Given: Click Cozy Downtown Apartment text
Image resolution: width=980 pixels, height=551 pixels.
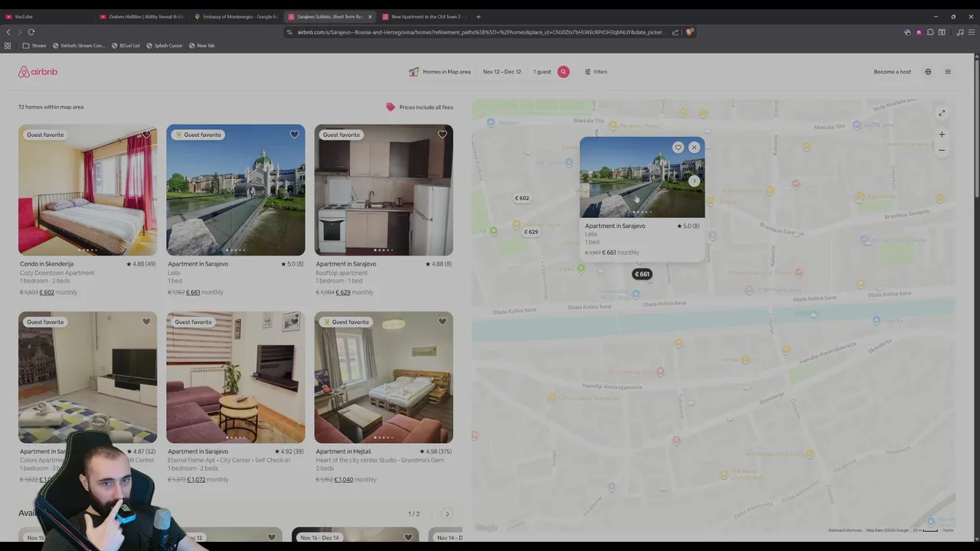Looking at the screenshot, I should point(57,272).
